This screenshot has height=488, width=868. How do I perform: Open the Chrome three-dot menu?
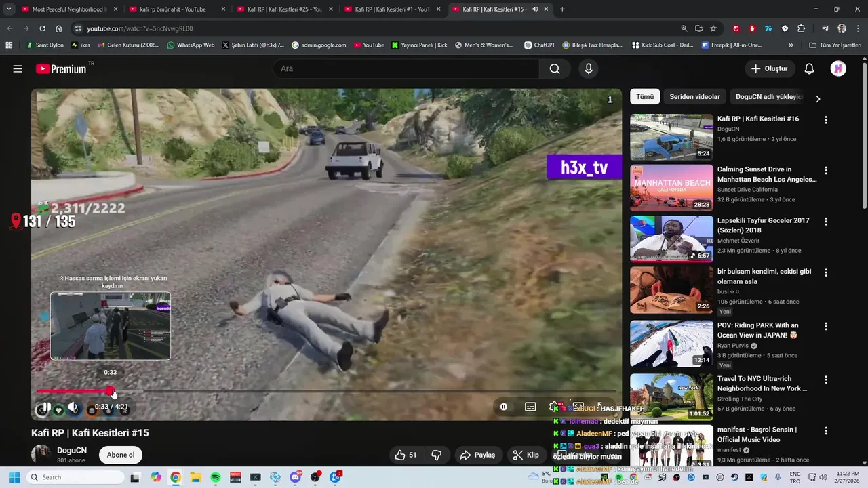click(858, 28)
